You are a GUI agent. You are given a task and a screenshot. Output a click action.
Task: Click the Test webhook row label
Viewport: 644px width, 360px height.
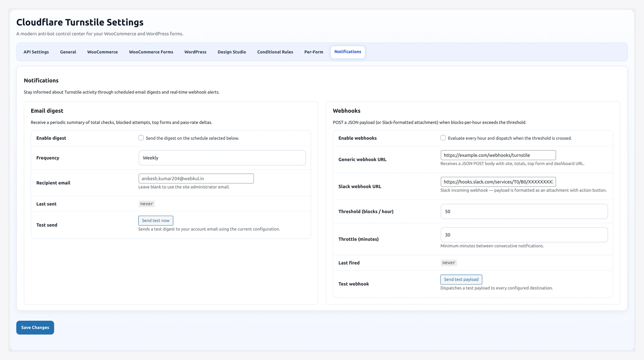[x=354, y=284]
